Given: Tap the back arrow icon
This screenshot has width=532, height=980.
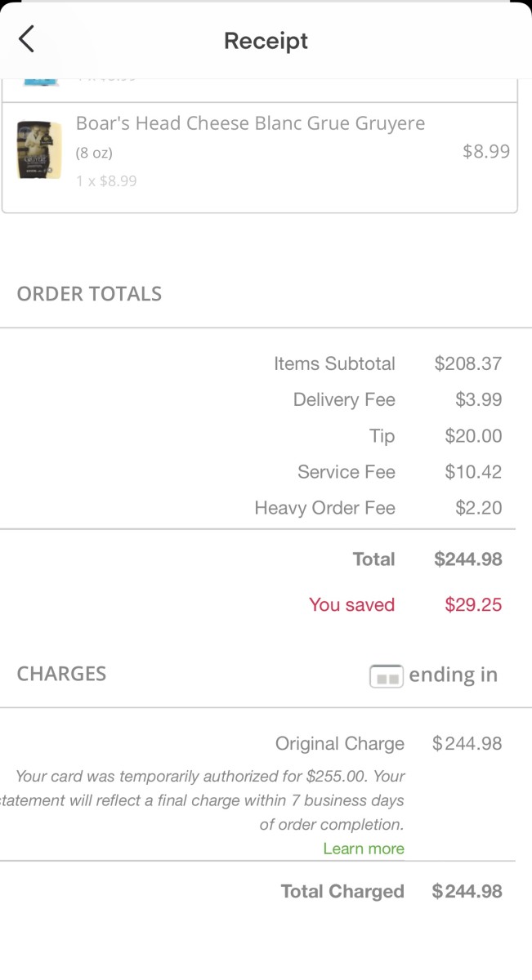Looking at the screenshot, I should tap(27, 38).
